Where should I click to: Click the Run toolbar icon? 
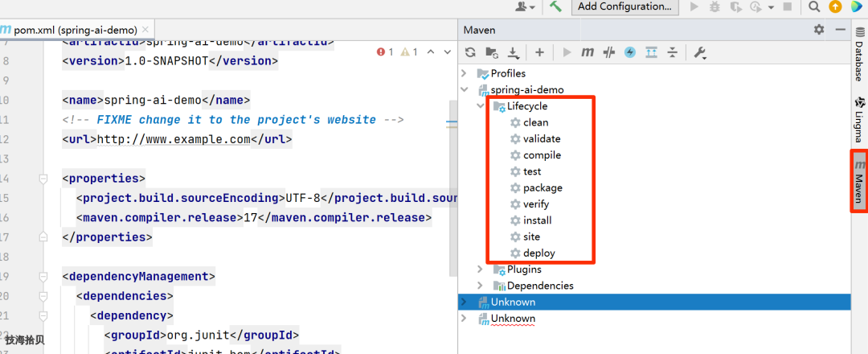click(694, 6)
